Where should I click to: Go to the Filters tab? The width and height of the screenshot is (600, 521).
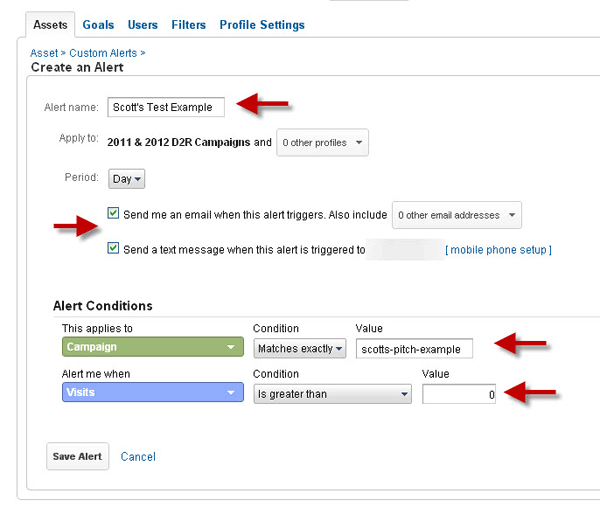click(188, 24)
